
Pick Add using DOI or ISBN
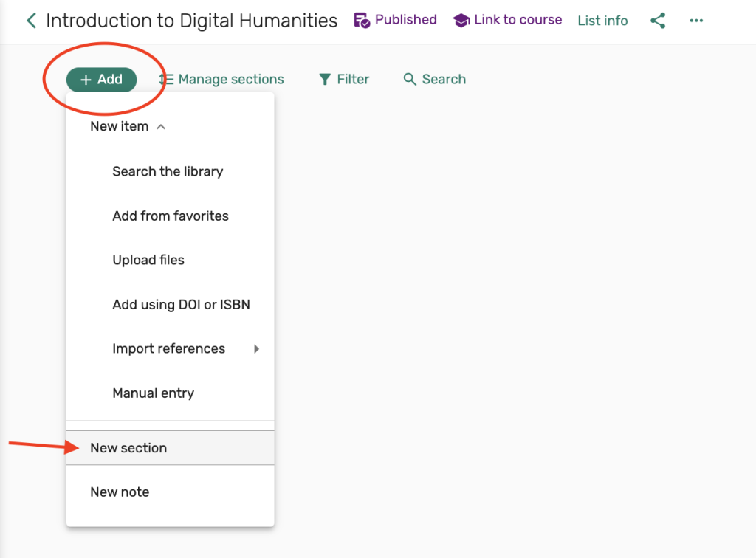coord(181,305)
